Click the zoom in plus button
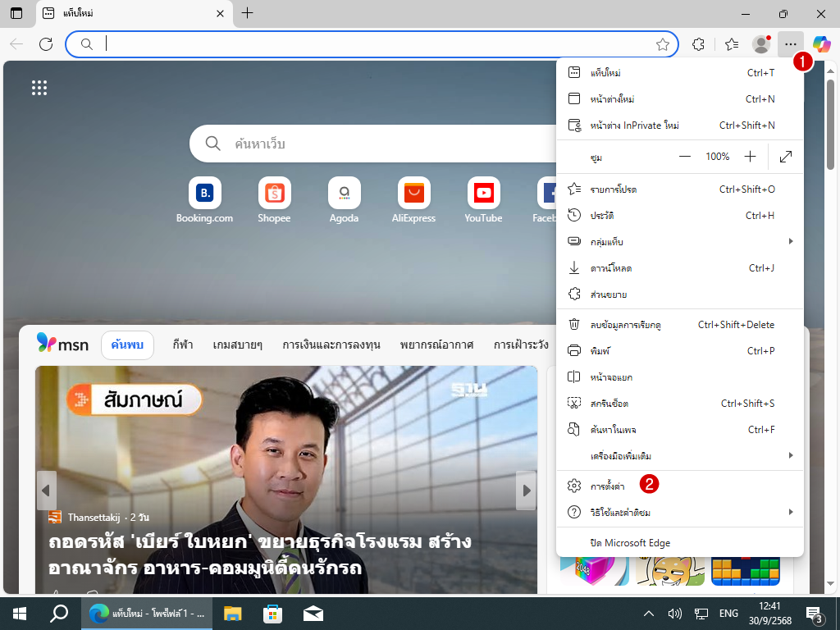Screen dimensions: 840x630 coord(750,156)
